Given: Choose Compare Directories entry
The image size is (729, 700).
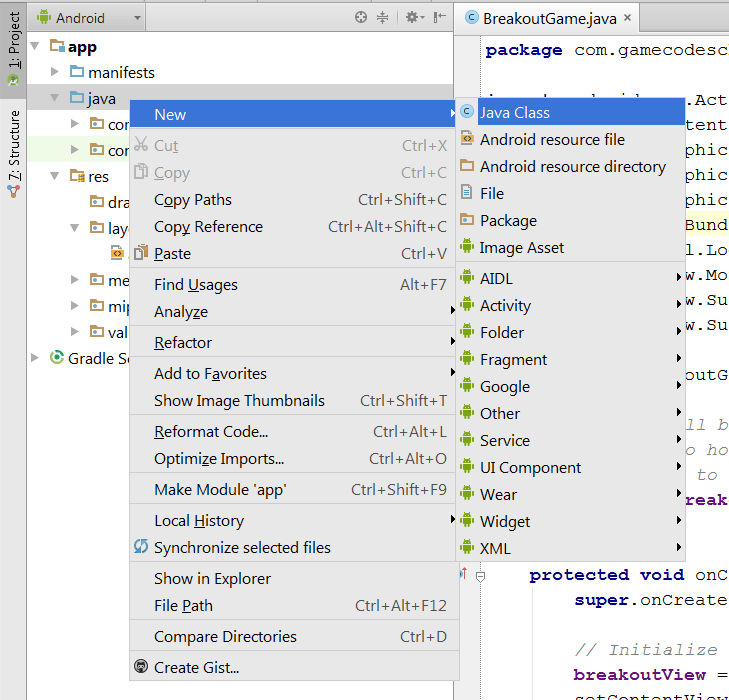Looking at the screenshot, I should (293, 636).
